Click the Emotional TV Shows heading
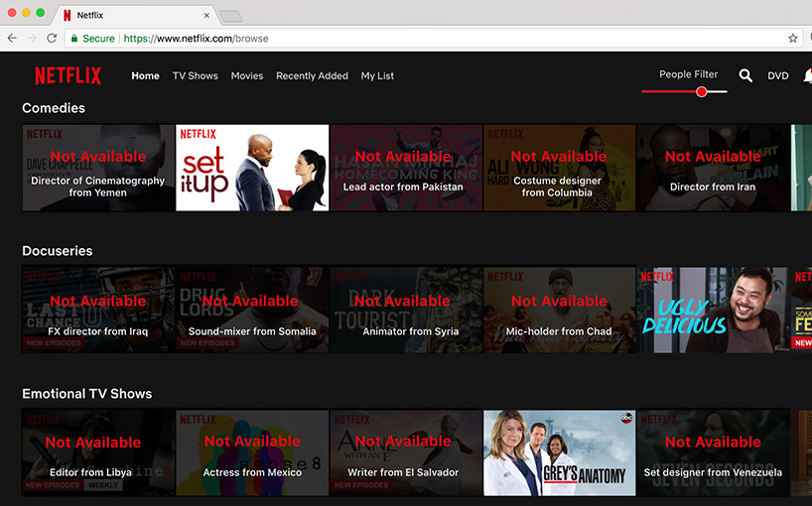The image size is (812, 506). click(x=87, y=394)
